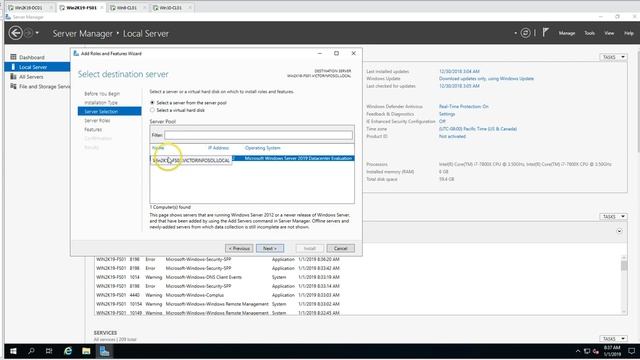
Task: Go to Before You Begin wizard step
Action: coord(102,93)
